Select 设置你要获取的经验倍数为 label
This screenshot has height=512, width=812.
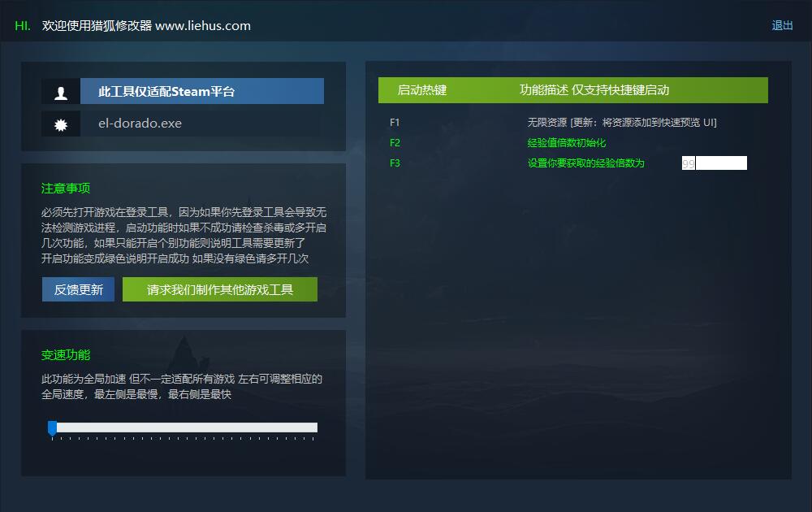[x=585, y=163]
